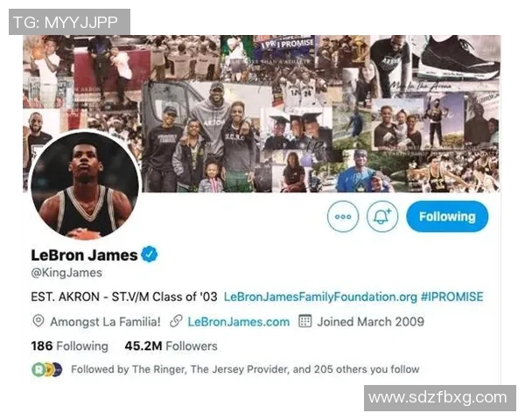Click the Amongst La Familia! location text
The width and height of the screenshot is (525, 420).
[105, 322]
